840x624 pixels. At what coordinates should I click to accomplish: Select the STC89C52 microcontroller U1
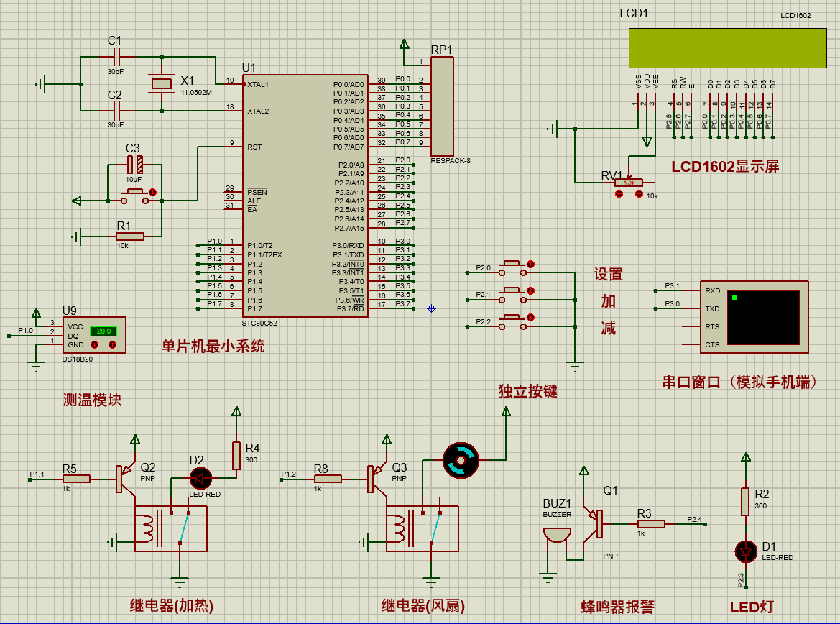305,194
